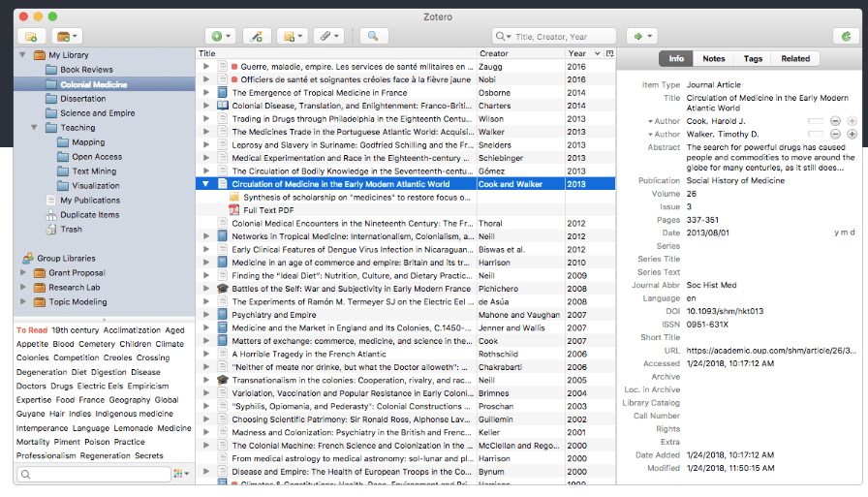Screen dimensions: 868x497
Task: Click minus button for author Cook
Action: 835,120
